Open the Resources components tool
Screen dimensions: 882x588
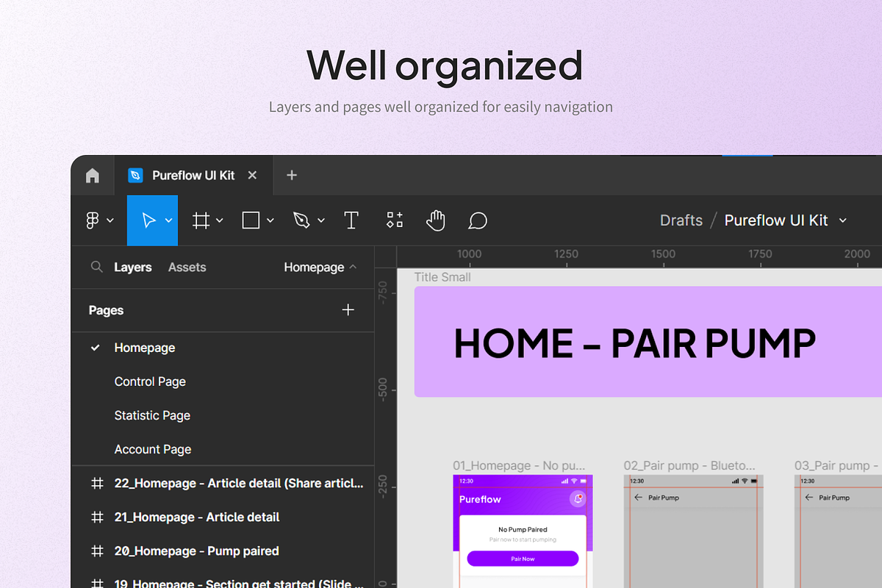coord(395,220)
